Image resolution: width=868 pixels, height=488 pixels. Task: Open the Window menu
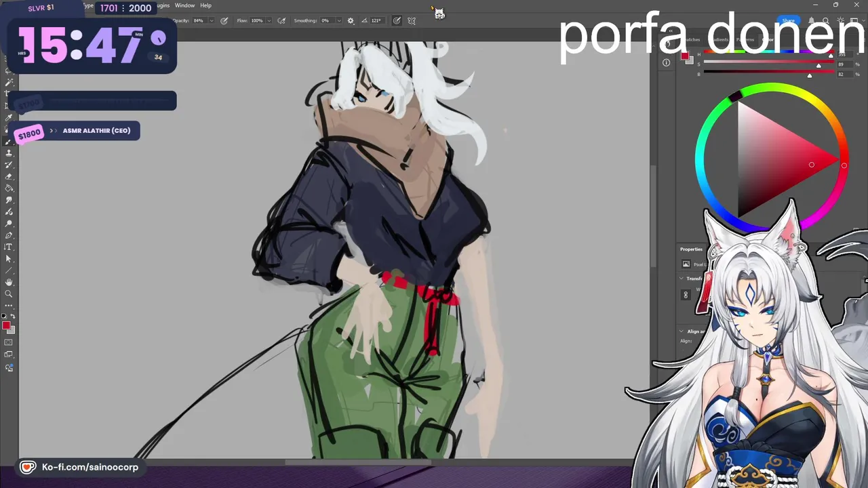point(184,5)
